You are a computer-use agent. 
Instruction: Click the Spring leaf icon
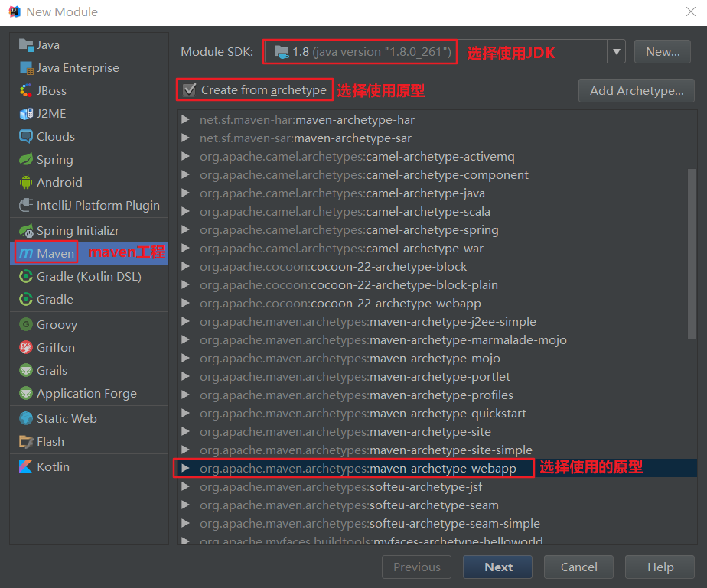[26, 160]
